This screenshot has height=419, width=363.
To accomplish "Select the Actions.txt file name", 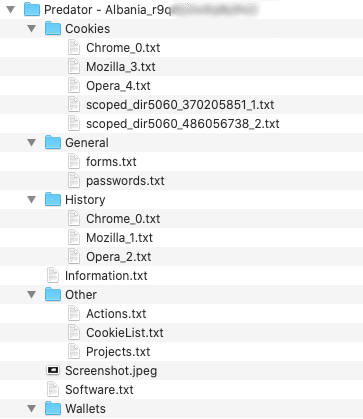I will click(x=116, y=314).
